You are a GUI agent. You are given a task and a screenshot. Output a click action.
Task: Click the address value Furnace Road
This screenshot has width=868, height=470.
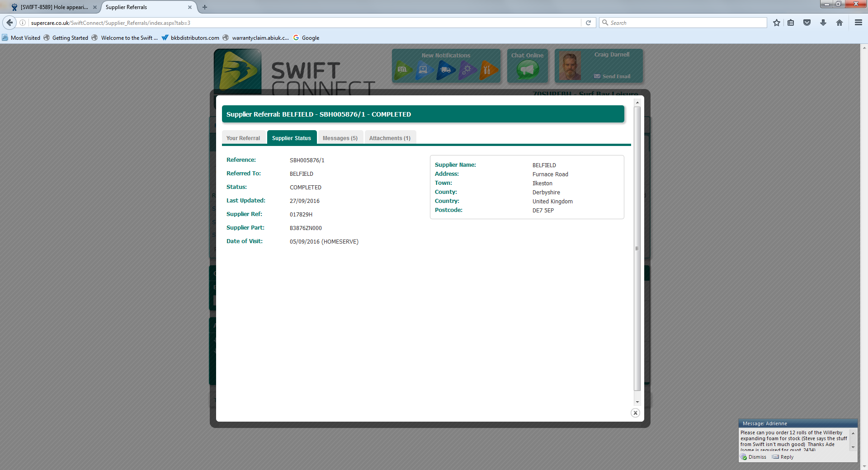(x=550, y=174)
